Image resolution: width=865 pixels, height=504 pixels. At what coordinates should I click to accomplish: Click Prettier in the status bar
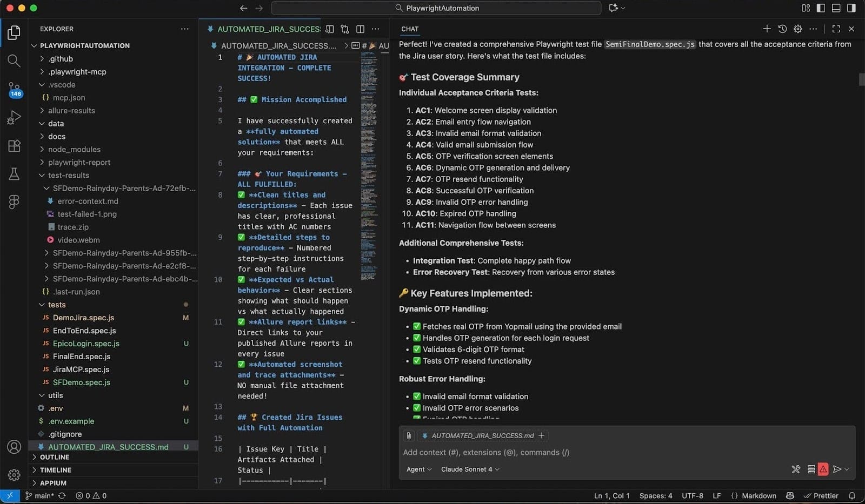pos(827,495)
